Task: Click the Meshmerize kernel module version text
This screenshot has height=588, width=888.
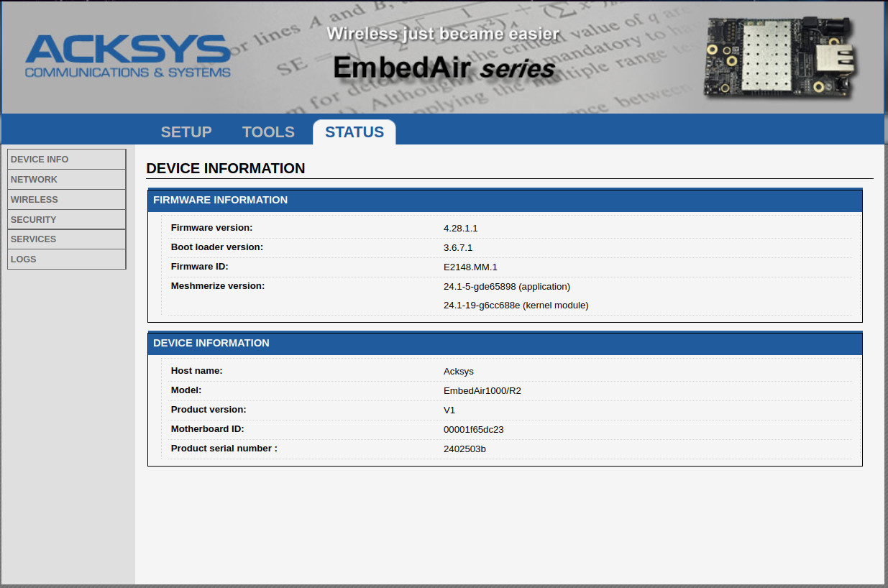Action: click(516, 306)
